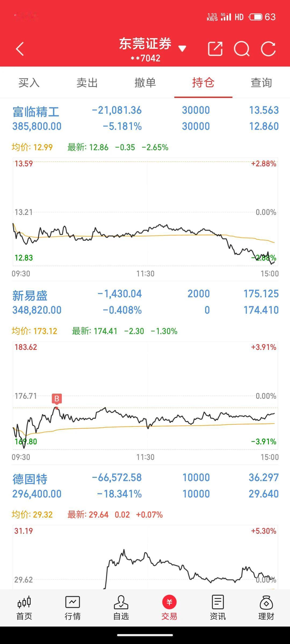
Task: Select the 交易 trade icon
Action: (x=169, y=608)
